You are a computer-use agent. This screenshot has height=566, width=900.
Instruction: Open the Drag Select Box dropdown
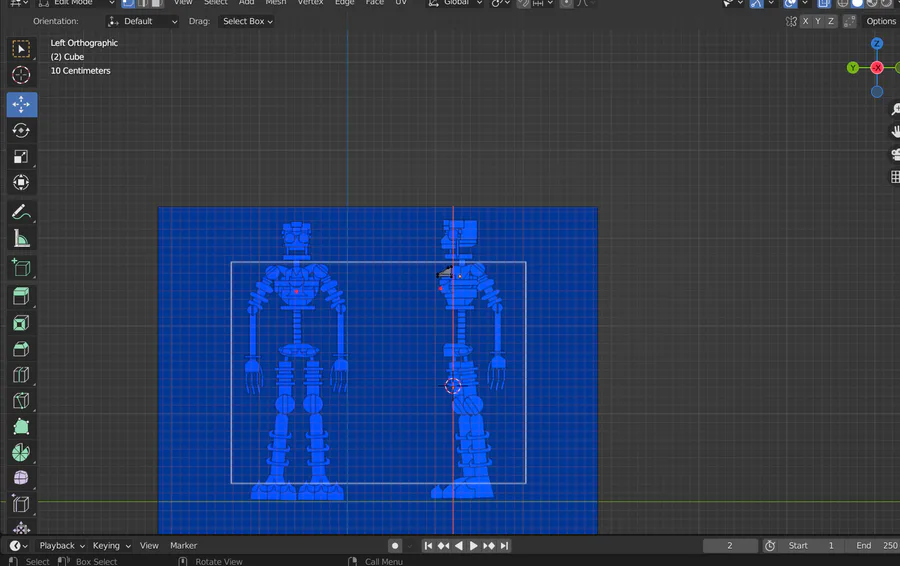pos(246,21)
